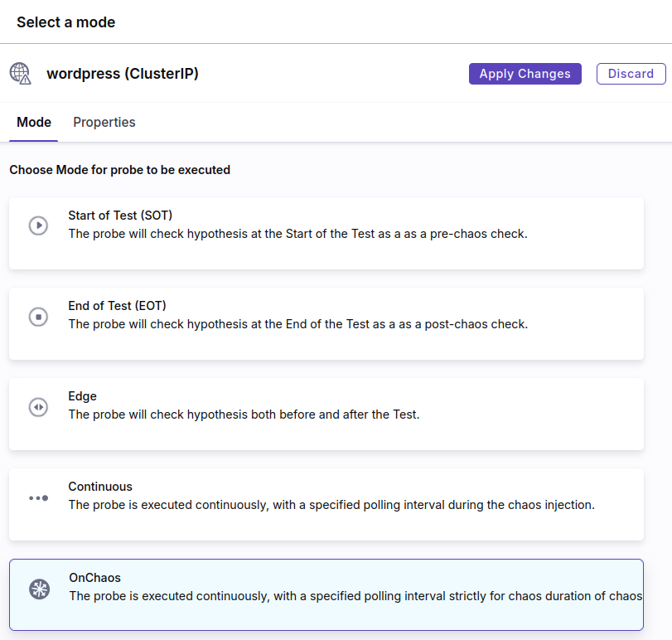This screenshot has height=640, width=672.
Task: Click the pre-chaos check description text
Action: (297, 234)
